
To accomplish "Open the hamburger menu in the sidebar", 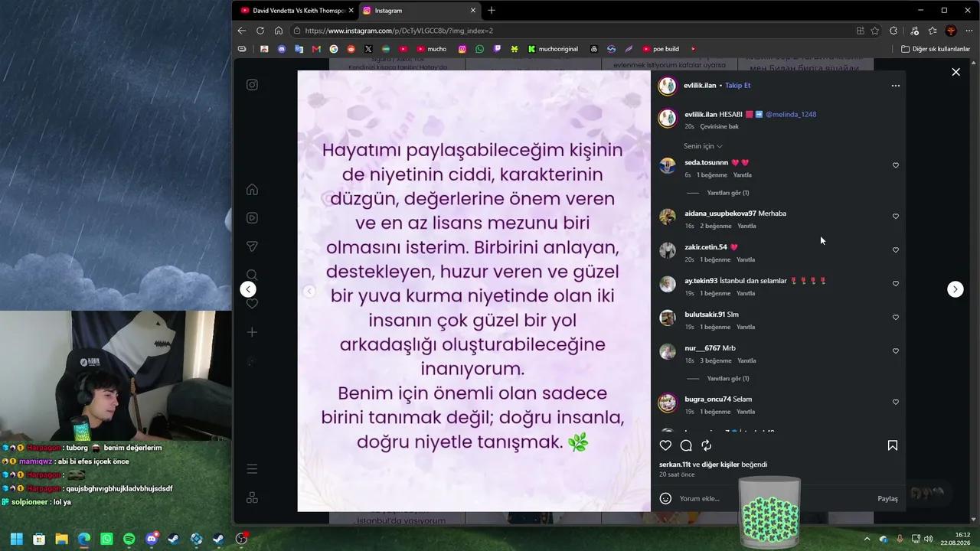I will click(252, 469).
